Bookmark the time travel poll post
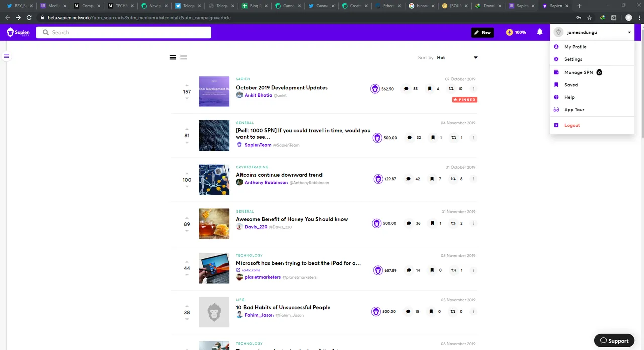This screenshot has height=350, width=644. click(x=433, y=138)
